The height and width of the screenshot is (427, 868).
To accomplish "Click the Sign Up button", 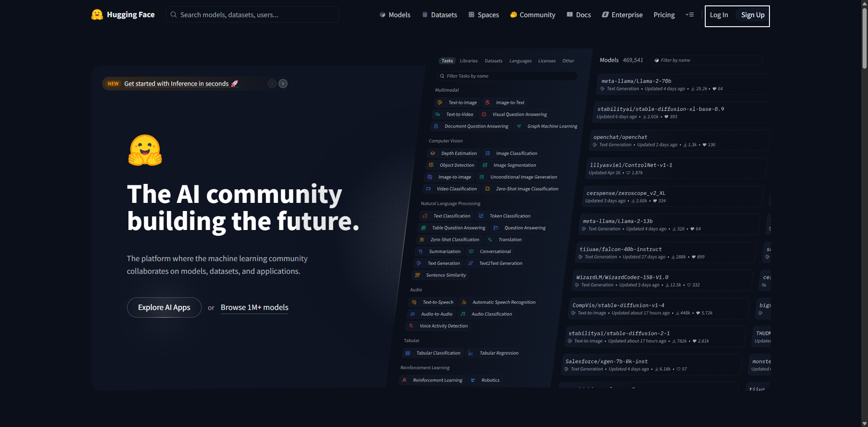I will (x=753, y=15).
